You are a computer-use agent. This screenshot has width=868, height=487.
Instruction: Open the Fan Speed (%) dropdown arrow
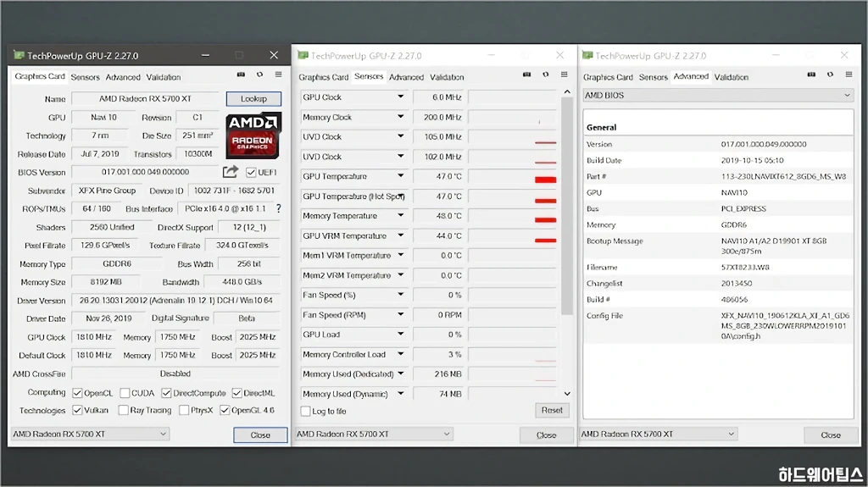coord(400,295)
